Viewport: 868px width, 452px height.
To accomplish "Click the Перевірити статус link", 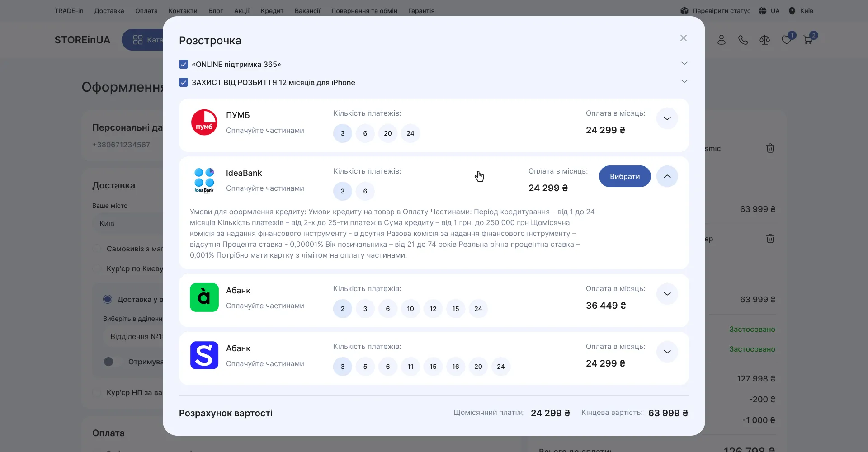I will [716, 11].
